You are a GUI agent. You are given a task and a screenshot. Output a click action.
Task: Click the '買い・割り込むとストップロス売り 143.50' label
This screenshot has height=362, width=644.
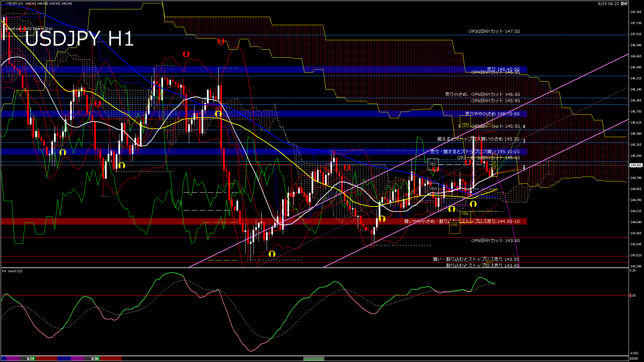coord(476,259)
